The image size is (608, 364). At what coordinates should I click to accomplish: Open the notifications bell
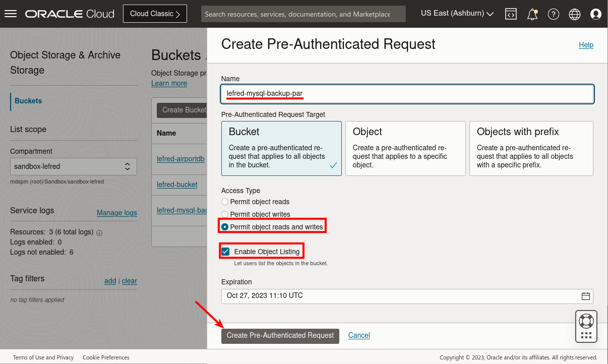[x=532, y=14]
